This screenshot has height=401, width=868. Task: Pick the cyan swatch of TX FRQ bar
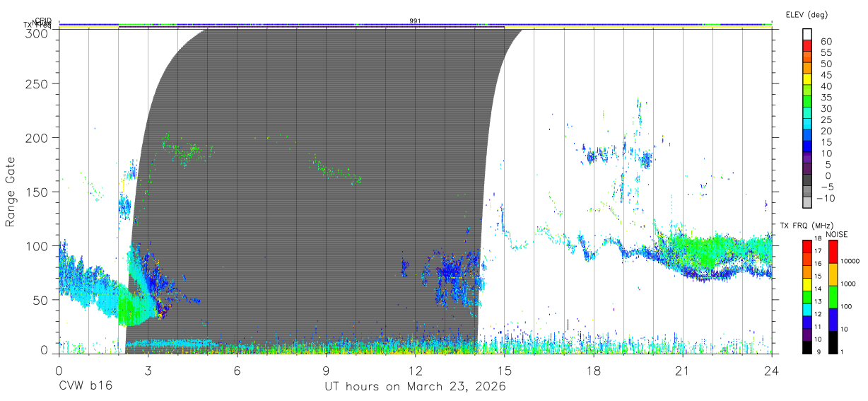coord(807,308)
